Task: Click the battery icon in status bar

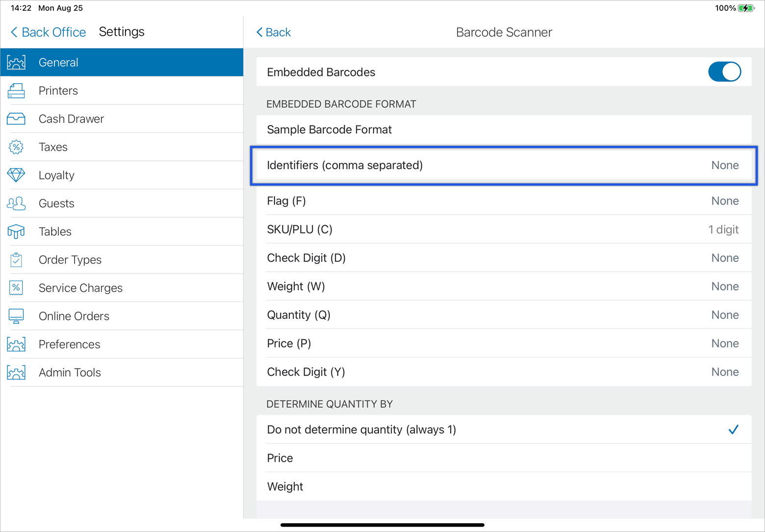Action: pos(746,8)
